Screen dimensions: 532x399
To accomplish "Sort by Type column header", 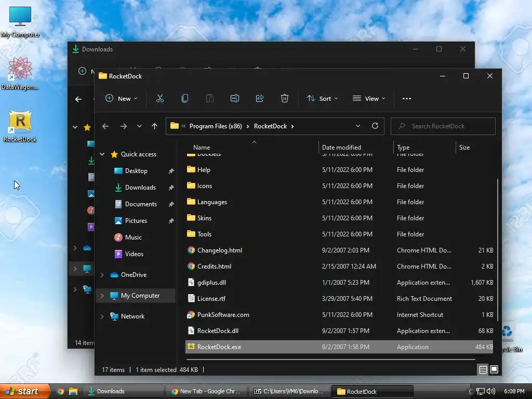I will coord(424,147).
